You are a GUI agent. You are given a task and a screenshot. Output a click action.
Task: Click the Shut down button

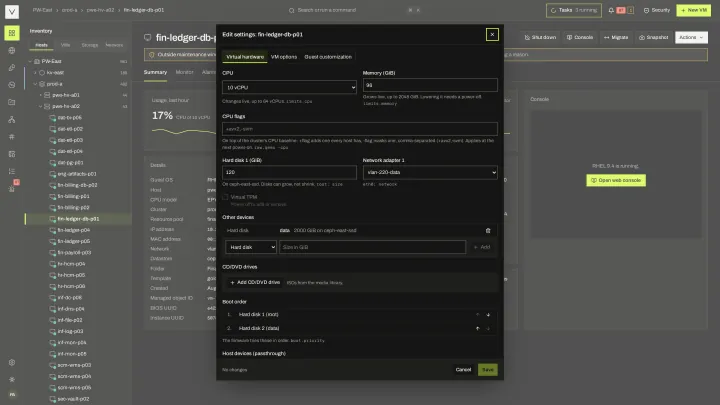[540, 37]
